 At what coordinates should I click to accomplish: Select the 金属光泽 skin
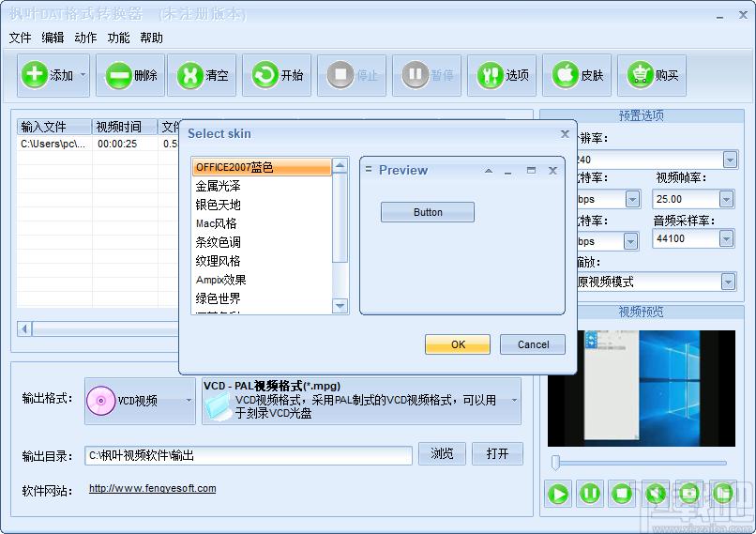262,186
